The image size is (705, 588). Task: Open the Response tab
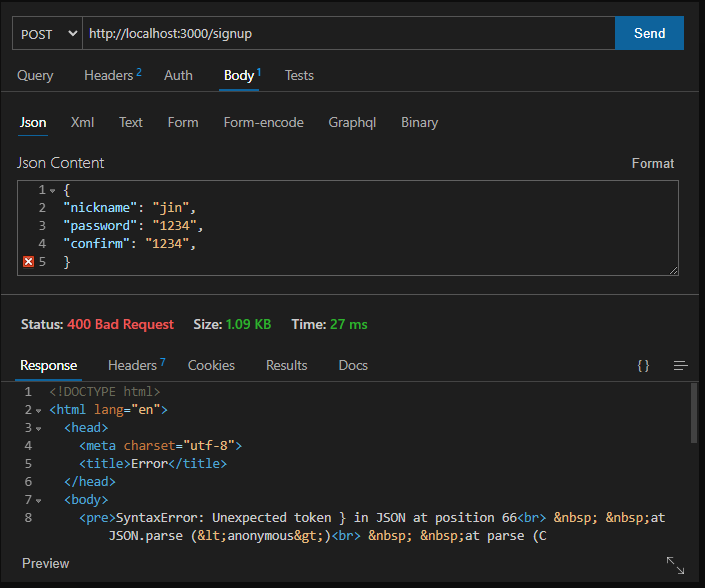click(49, 365)
